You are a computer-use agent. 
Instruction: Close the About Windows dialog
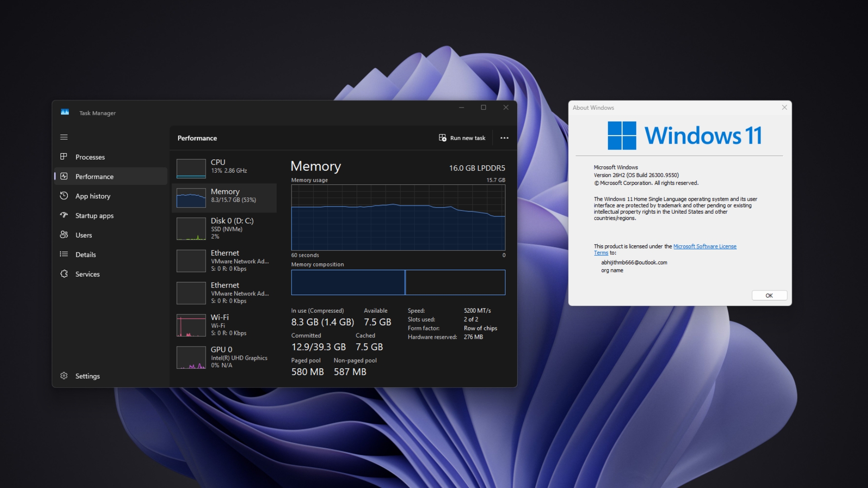click(784, 108)
